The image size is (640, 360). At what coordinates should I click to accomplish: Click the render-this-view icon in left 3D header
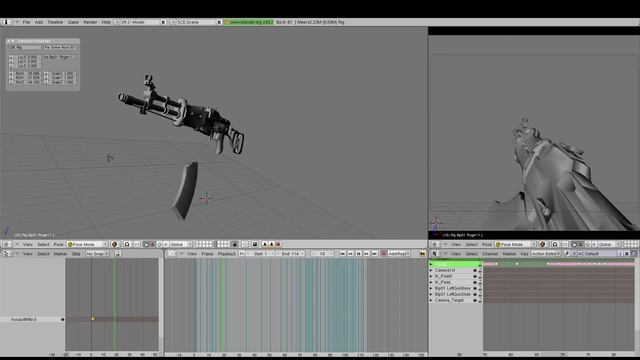pyautogui.click(x=255, y=244)
